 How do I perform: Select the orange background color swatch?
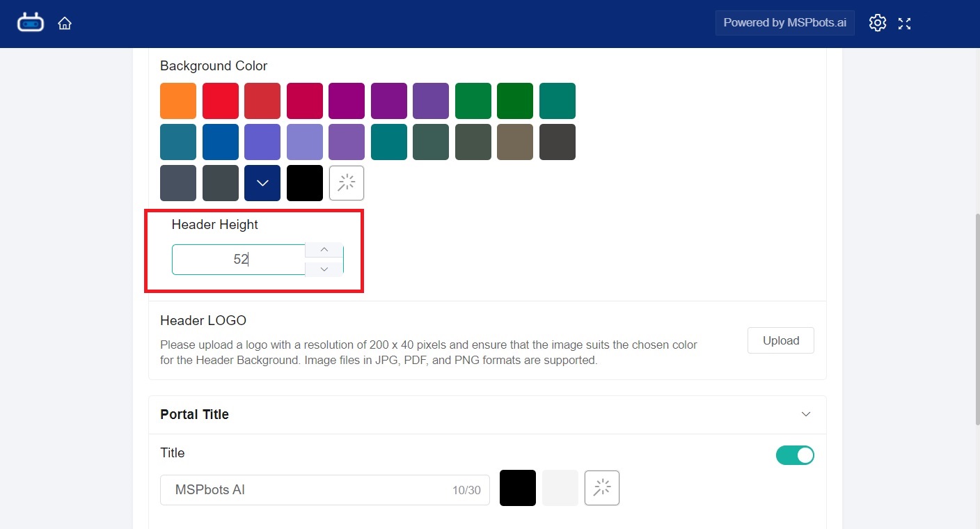pyautogui.click(x=177, y=100)
